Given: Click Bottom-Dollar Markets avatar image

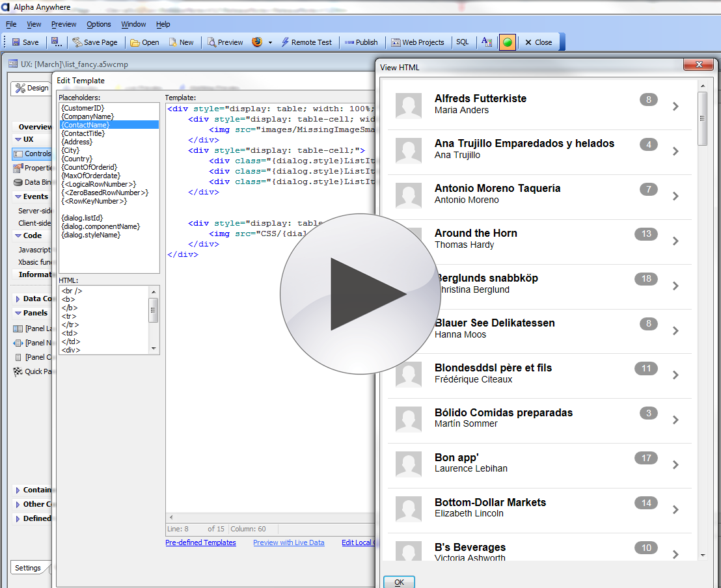Looking at the screenshot, I should (408, 509).
